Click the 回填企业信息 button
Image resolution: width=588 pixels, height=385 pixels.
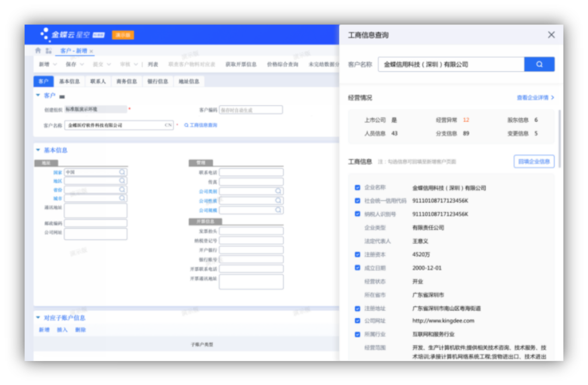534,162
